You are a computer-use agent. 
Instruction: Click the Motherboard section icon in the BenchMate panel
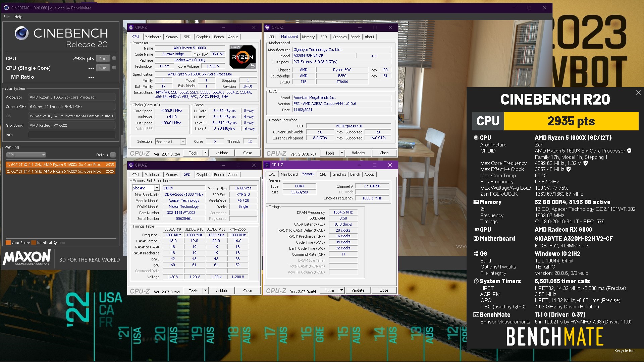tap(476, 238)
